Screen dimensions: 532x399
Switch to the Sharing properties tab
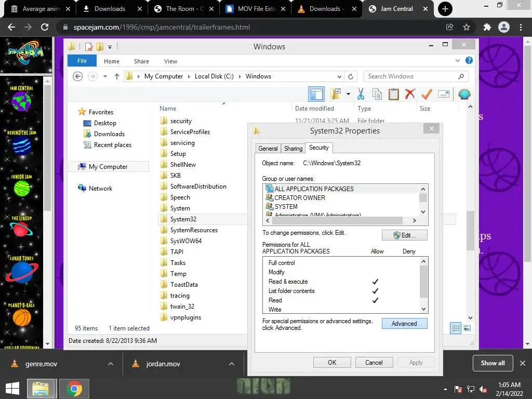(x=293, y=148)
